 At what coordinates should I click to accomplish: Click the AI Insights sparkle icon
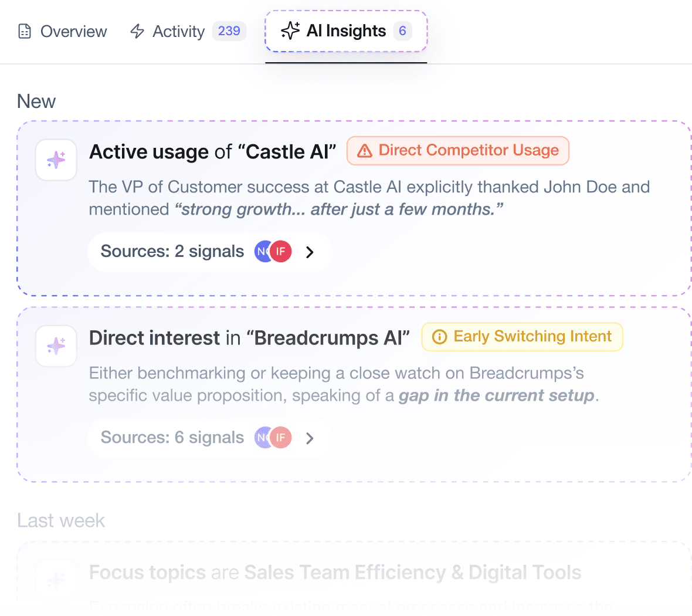click(x=290, y=31)
